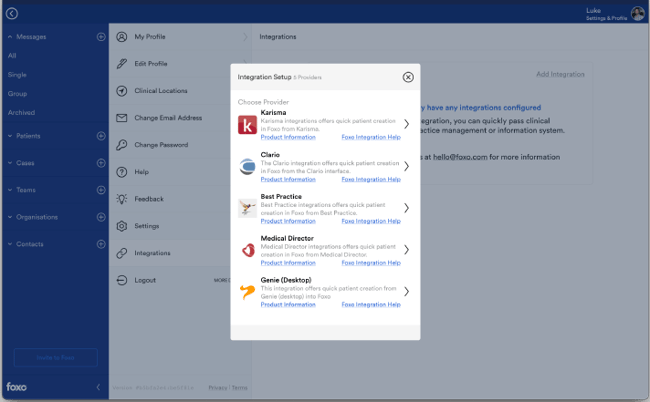650x402 pixels.
Task: Click the Medical Director logo
Action: (x=247, y=250)
